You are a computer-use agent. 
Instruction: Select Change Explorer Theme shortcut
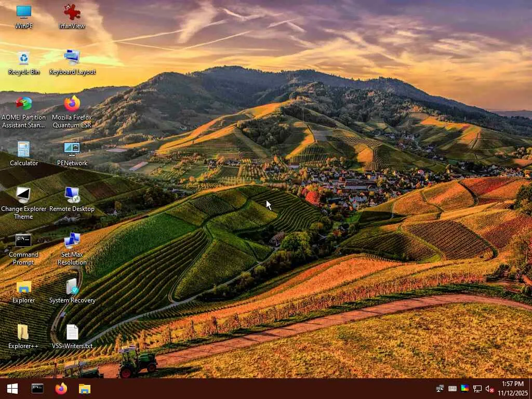pyautogui.click(x=23, y=203)
